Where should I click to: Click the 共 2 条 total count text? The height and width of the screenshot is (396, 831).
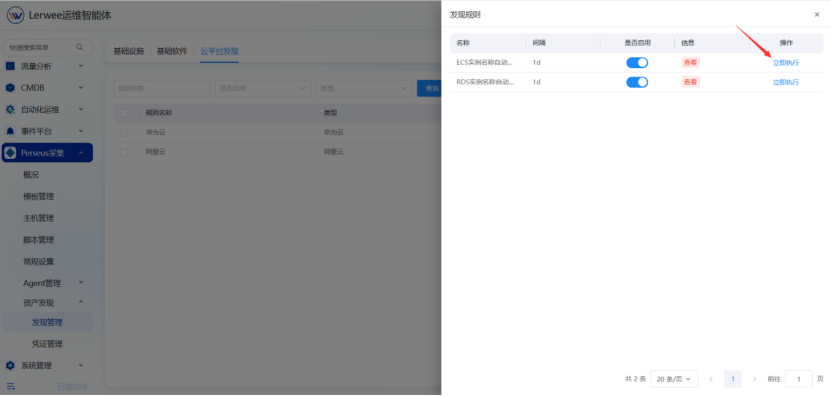click(635, 379)
